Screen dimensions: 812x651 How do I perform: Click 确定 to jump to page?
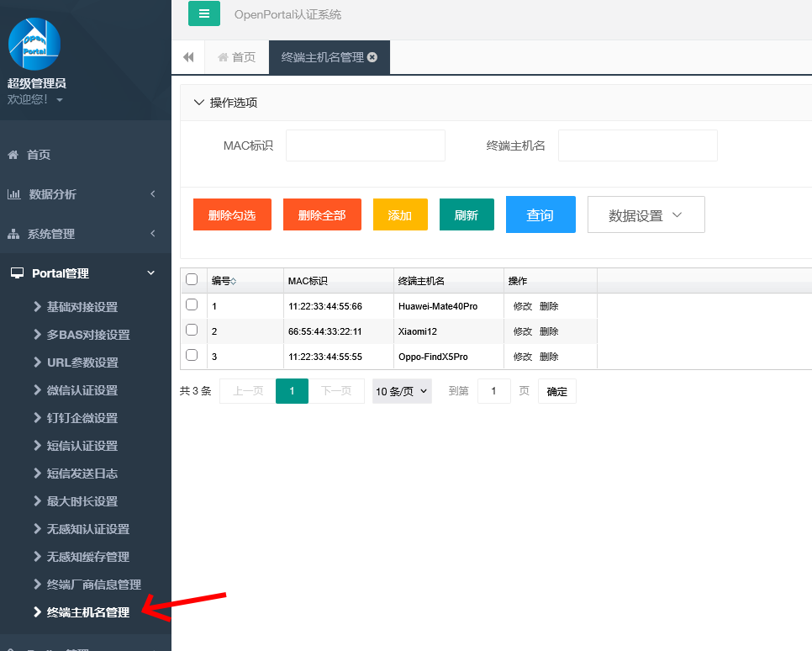[557, 391]
